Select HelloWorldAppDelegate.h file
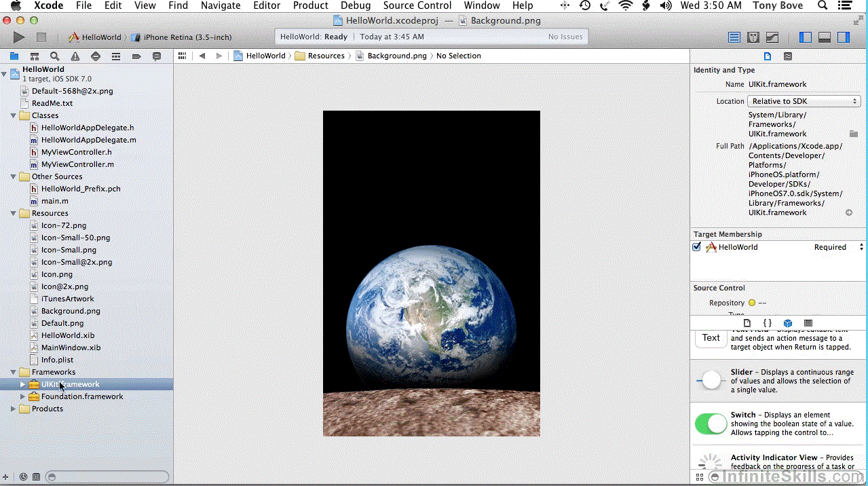Screen dimensions: 868x486 [87, 128]
